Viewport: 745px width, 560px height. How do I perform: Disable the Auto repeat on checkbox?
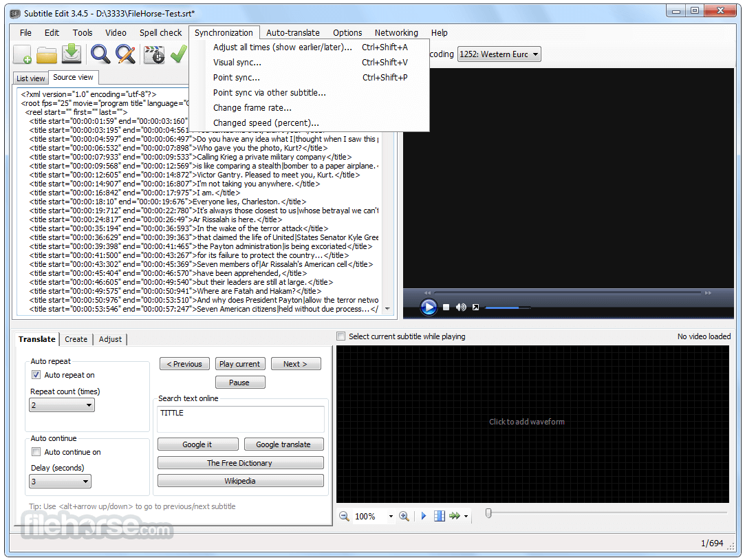36,375
